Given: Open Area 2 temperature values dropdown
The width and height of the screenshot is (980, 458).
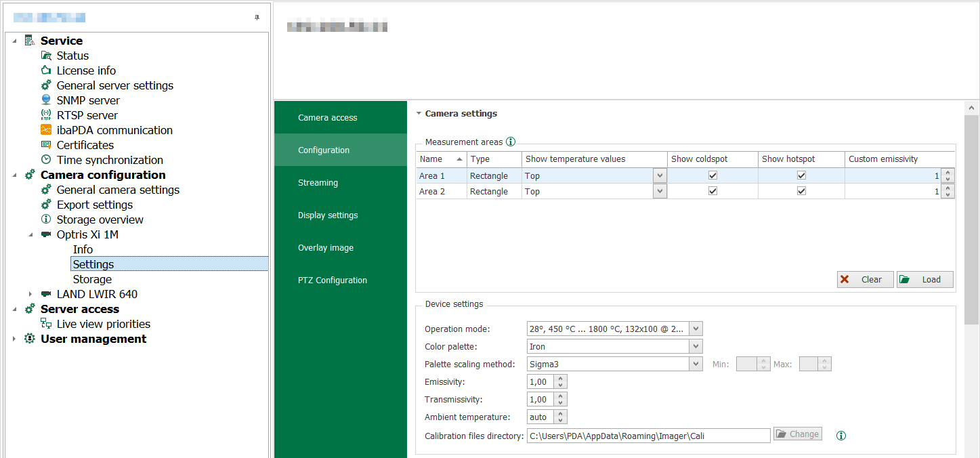Looking at the screenshot, I should [660, 191].
